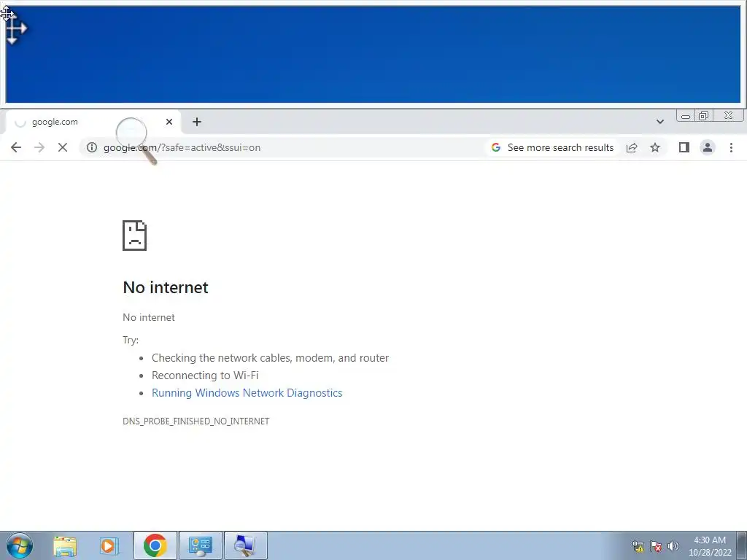Open a new tab with the plus button
Image resolution: width=747 pixels, height=560 pixels.
tap(197, 122)
